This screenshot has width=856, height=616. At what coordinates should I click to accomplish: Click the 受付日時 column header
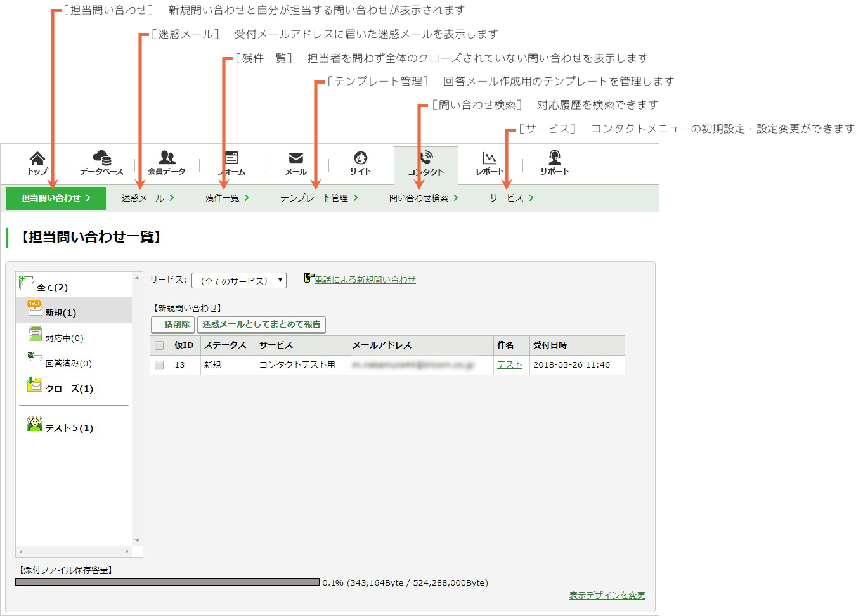tap(577, 345)
